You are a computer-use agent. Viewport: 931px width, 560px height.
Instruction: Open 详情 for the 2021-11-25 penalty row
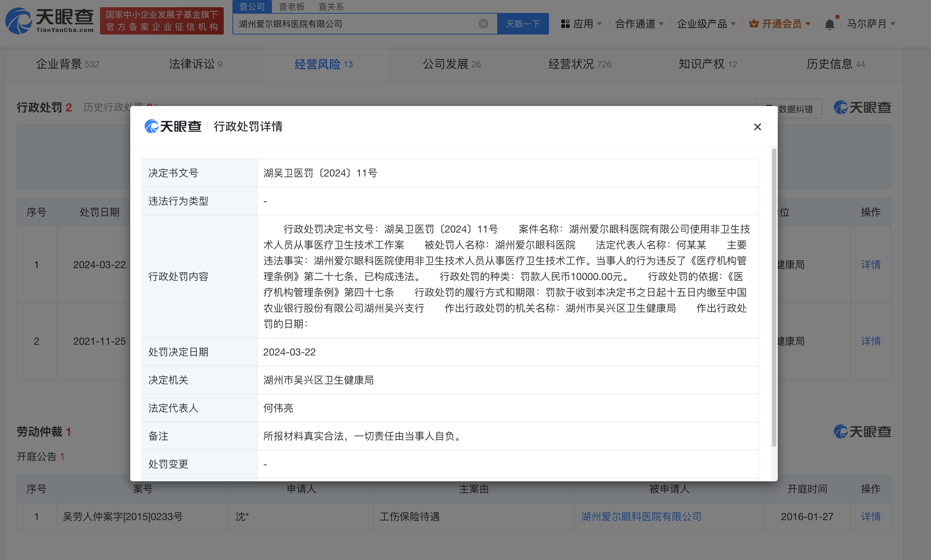(871, 341)
